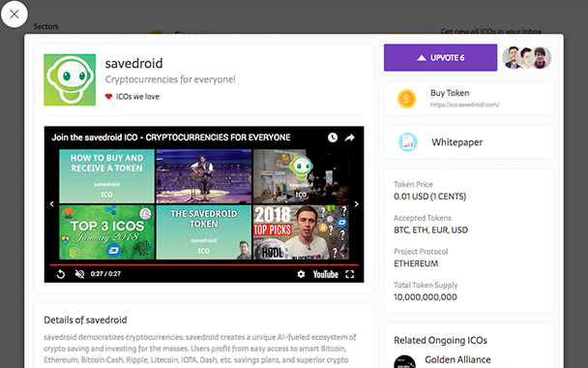Play 2018 Top Picks video thumbnail
This screenshot has height=368, width=588.
(301, 232)
